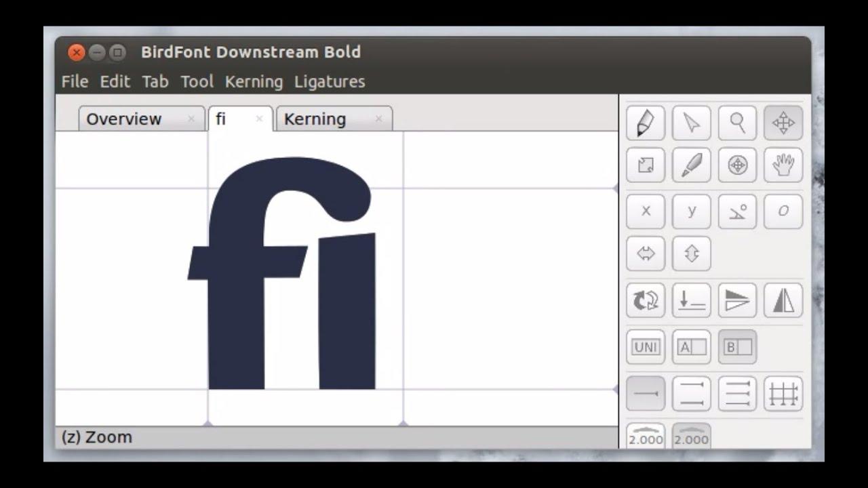Viewport: 868px width, 488px height.
Task: Click the UNI character set button
Action: pyautogui.click(x=646, y=347)
